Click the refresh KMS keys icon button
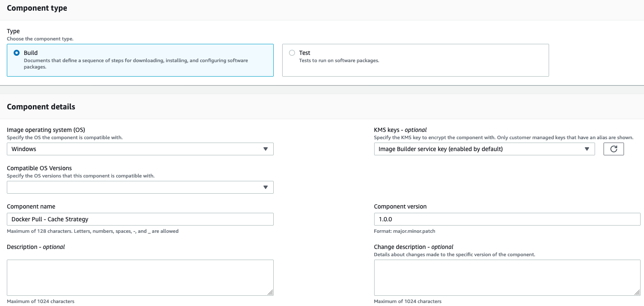This screenshot has width=644, height=306. [613, 149]
